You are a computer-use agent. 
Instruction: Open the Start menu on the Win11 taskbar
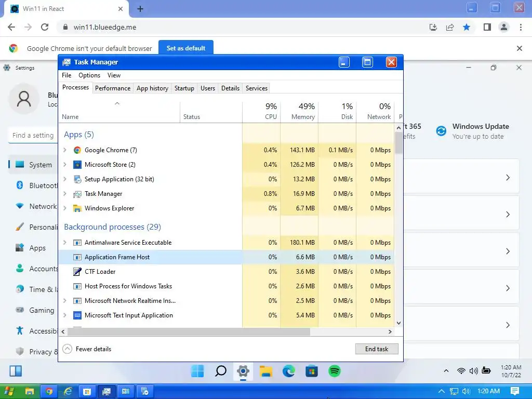coord(197,371)
